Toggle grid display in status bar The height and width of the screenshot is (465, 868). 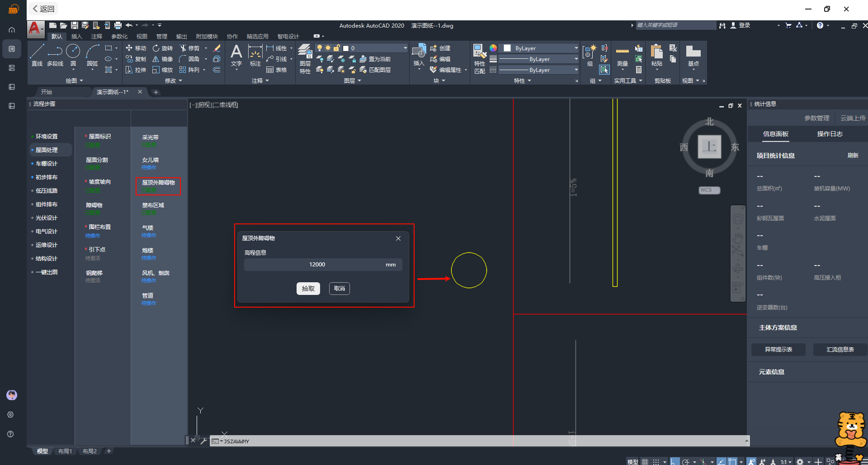645,461
